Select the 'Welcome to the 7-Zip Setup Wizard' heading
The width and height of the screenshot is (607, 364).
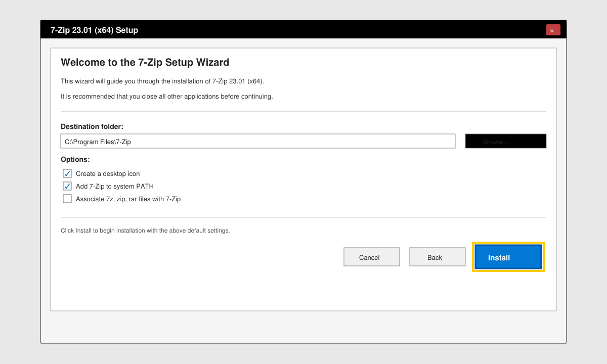[x=145, y=62]
